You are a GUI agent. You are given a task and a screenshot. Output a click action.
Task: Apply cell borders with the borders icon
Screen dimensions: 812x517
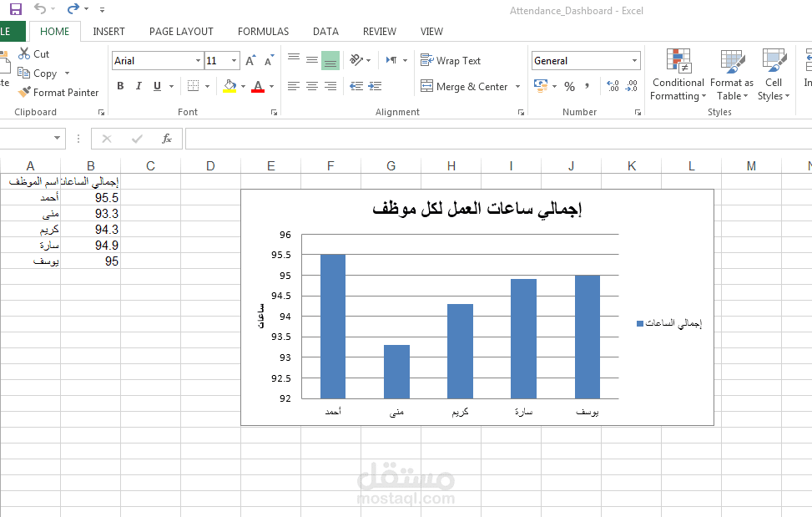(x=193, y=86)
